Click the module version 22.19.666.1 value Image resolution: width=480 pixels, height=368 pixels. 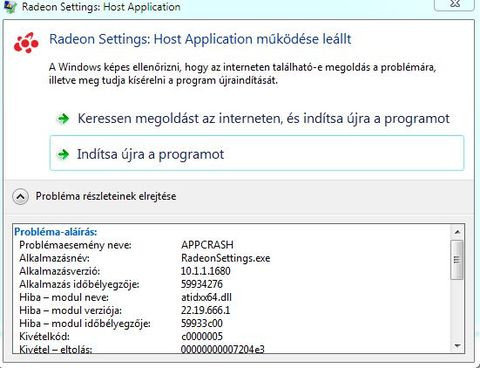coord(206,310)
